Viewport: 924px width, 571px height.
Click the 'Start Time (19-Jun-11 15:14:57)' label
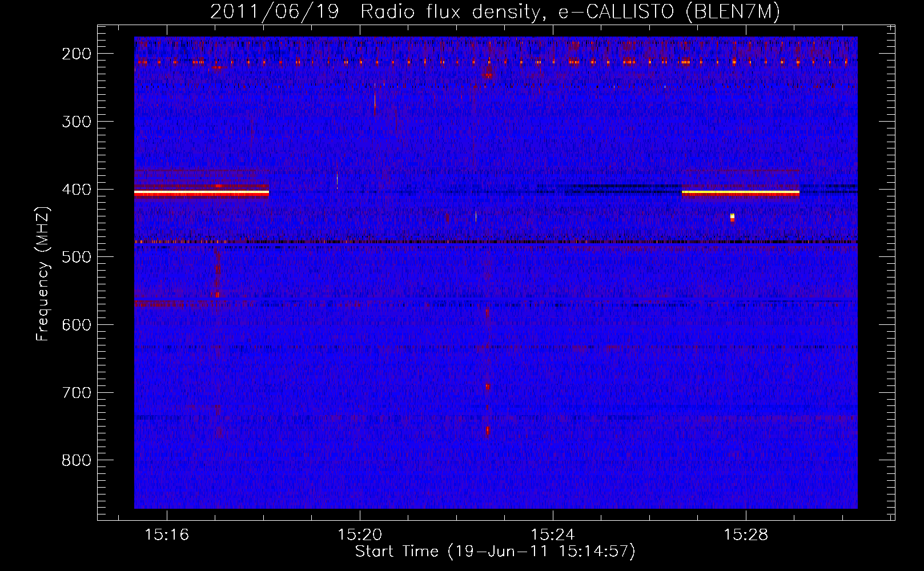pos(495,552)
